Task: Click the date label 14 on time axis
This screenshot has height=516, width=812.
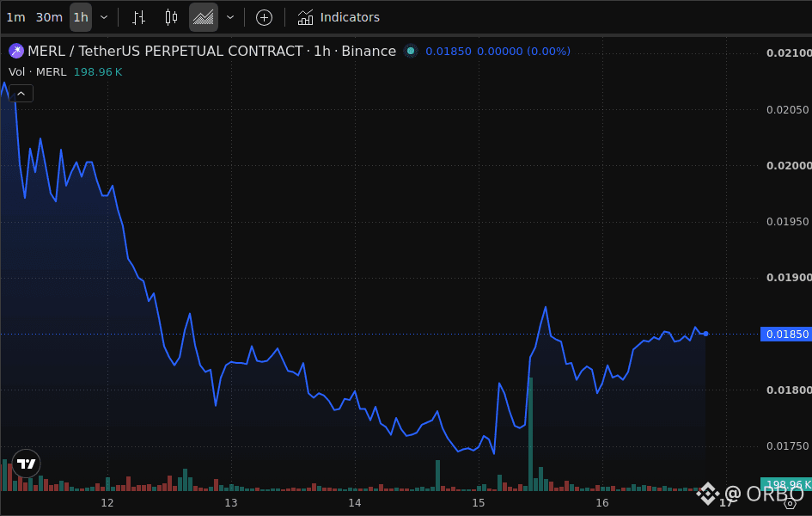Action: (x=355, y=503)
